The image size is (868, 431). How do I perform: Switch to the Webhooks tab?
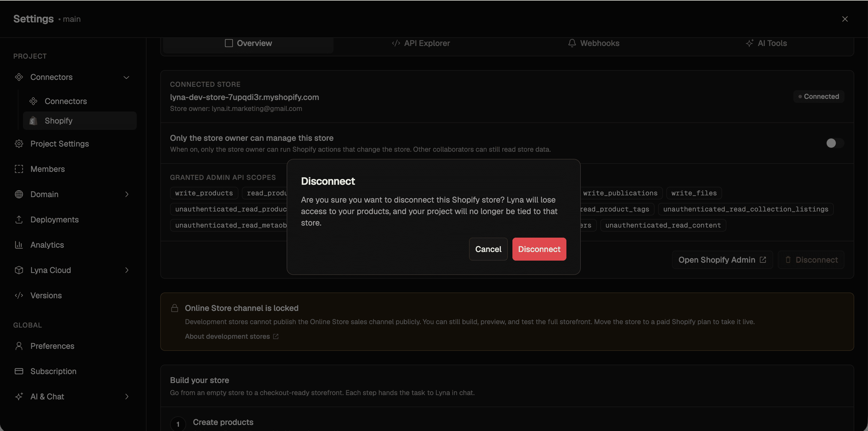pyautogui.click(x=594, y=43)
